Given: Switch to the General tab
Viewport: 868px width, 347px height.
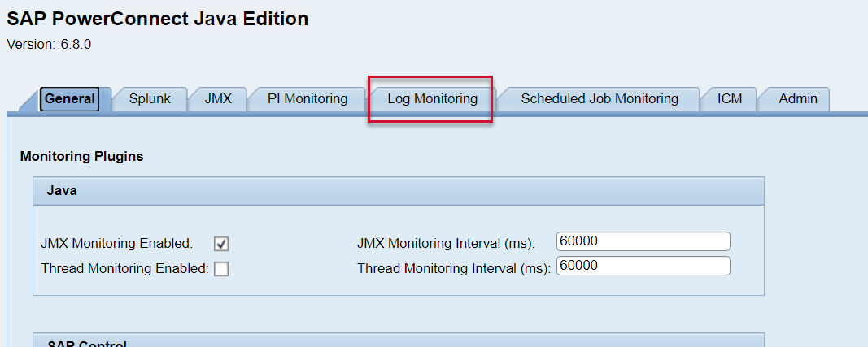Looking at the screenshot, I should point(70,99).
